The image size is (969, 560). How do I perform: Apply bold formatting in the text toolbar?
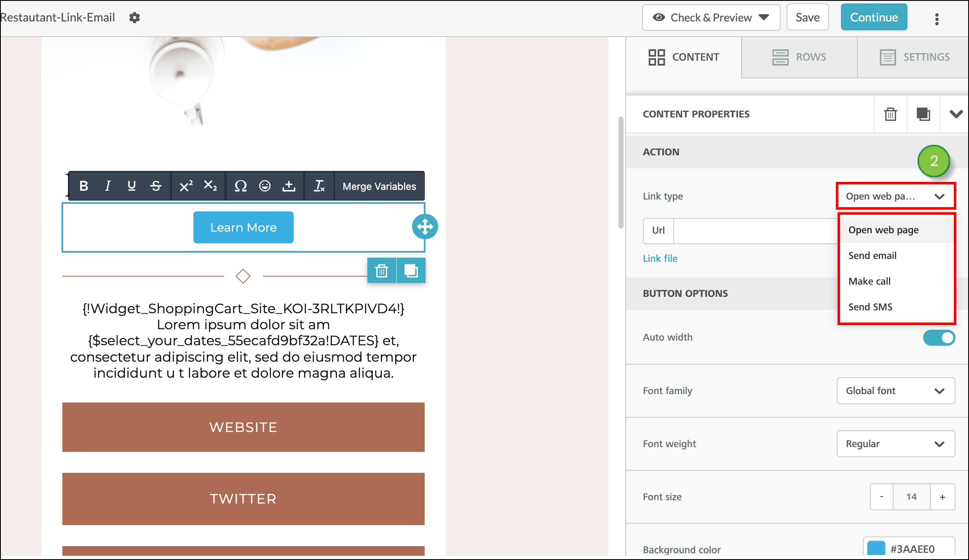tap(84, 186)
